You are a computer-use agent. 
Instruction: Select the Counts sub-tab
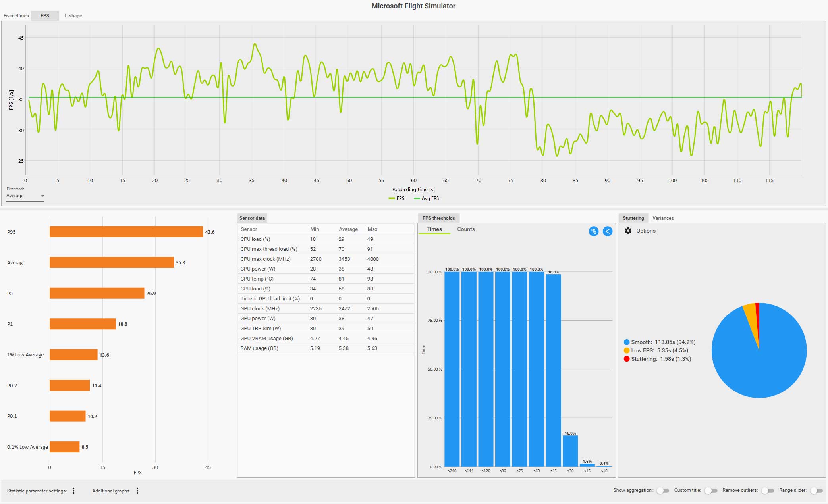465,229
